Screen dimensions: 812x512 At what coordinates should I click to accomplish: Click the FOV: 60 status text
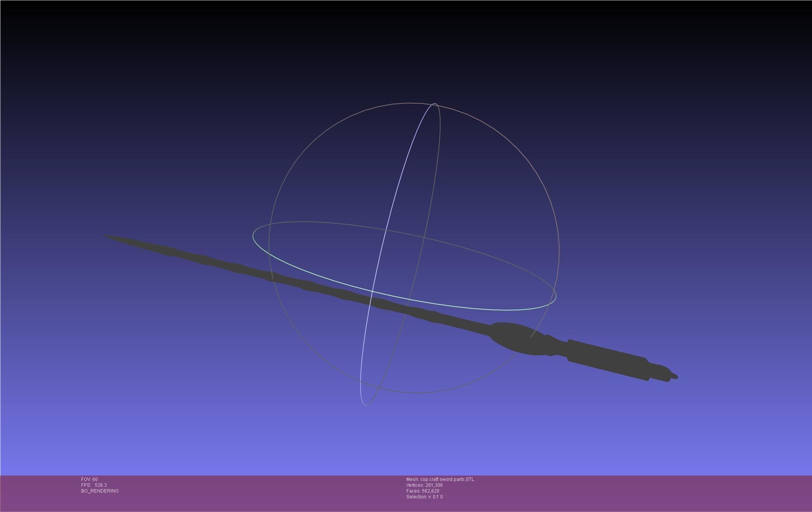(89, 479)
